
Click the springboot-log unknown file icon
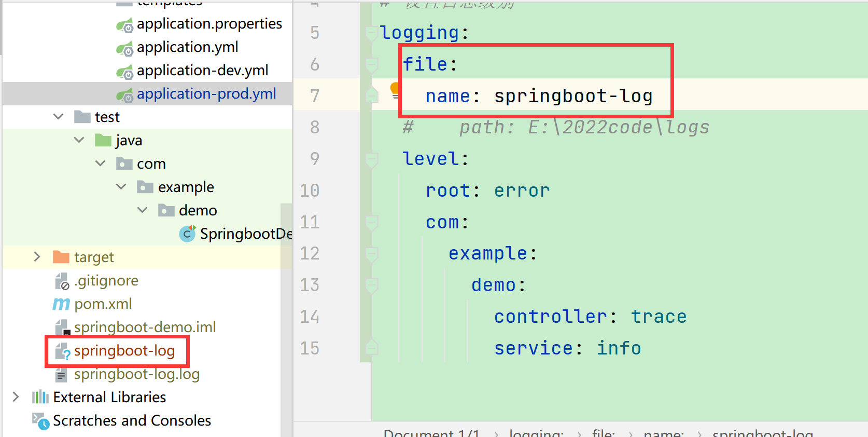pyautogui.click(x=62, y=351)
